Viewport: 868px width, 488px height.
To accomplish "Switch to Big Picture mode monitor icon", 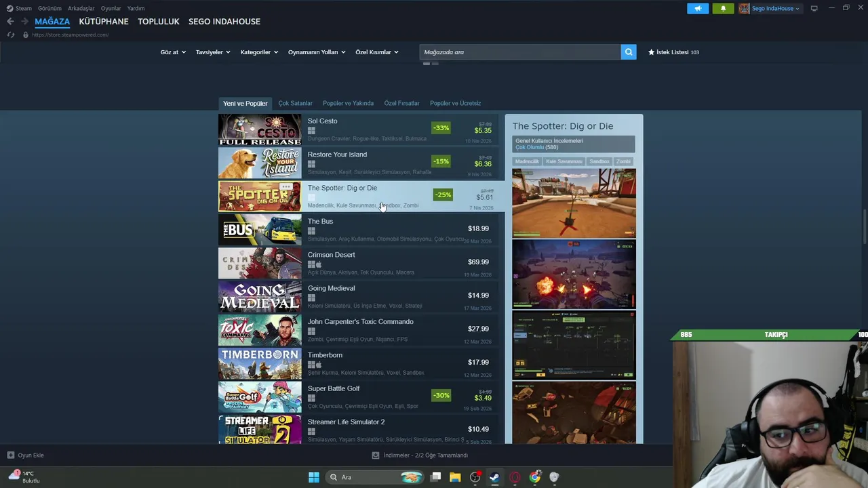I will click(x=814, y=8).
